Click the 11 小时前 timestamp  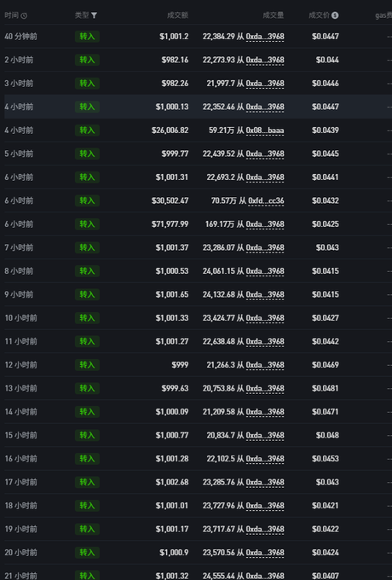pos(20,341)
